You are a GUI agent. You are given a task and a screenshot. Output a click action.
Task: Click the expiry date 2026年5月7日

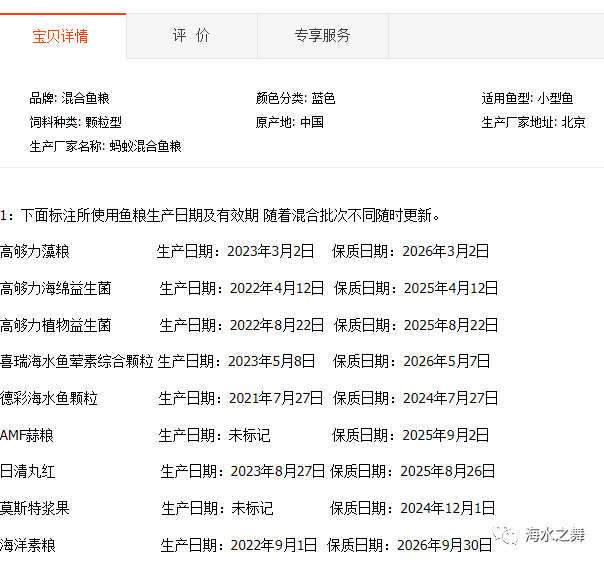(447, 361)
